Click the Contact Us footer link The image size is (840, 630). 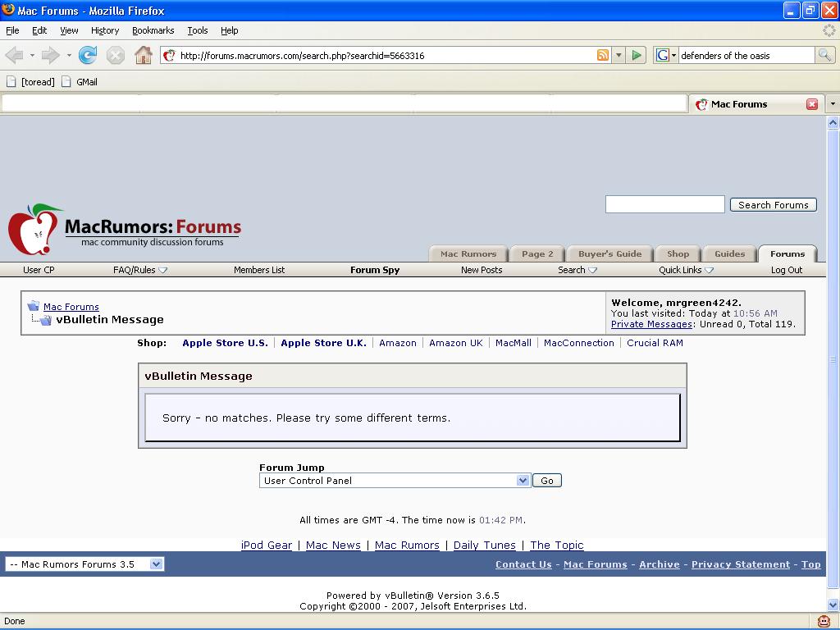point(523,564)
